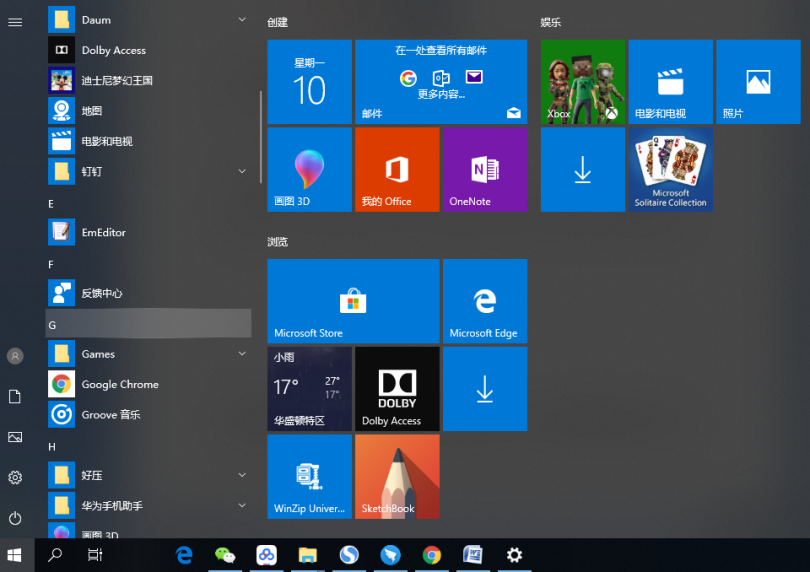Open the Microsoft Store tile
This screenshot has height=572, width=810.
pyautogui.click(x=353, y=301)
